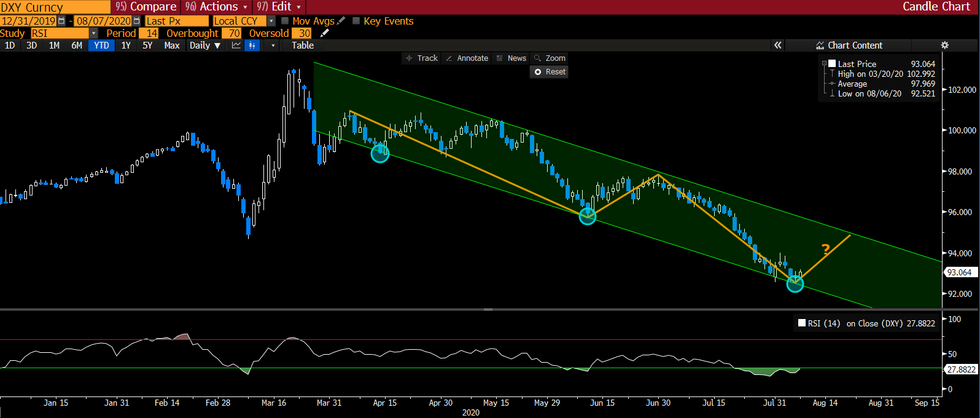The image size is (980, 418).
Task: Click the RSI (14) white color swatch
Action: click(x=802, y=323)
